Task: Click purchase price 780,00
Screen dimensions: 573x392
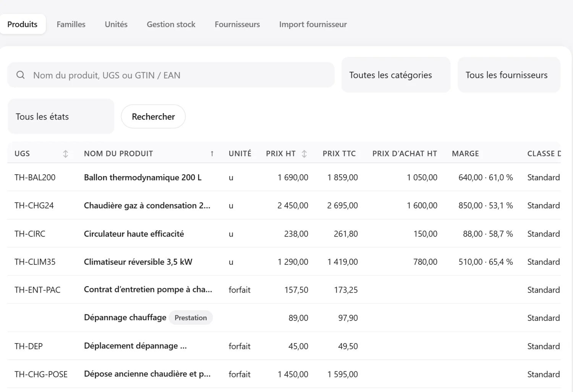Action: [425, 262]
